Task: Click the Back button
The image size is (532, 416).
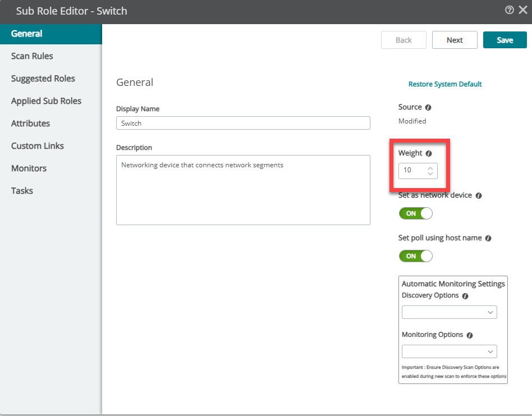Action: coord(403,40)
